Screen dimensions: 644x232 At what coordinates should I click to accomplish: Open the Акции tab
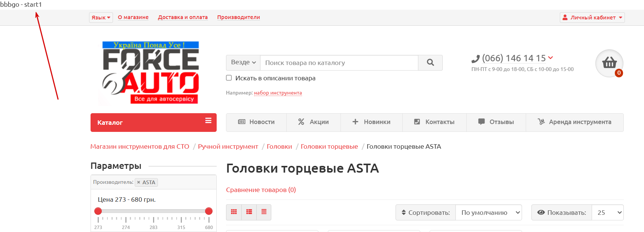[314, 122]
